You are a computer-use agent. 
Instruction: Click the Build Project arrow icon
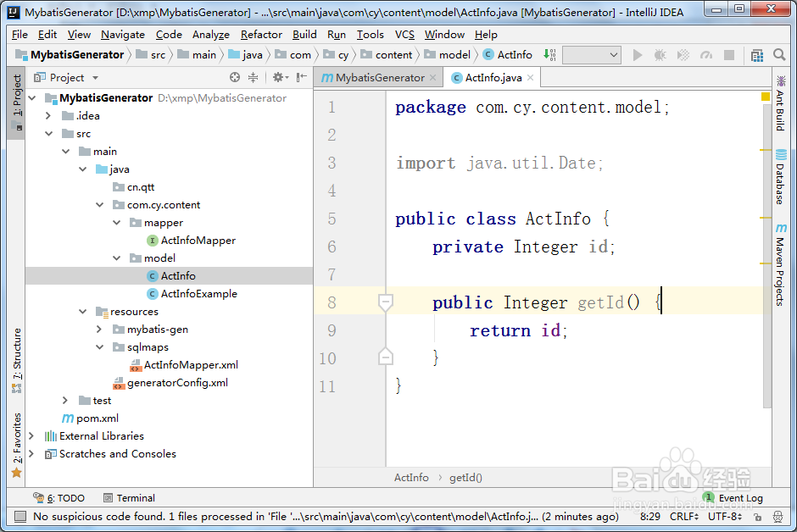click(549, 55)
